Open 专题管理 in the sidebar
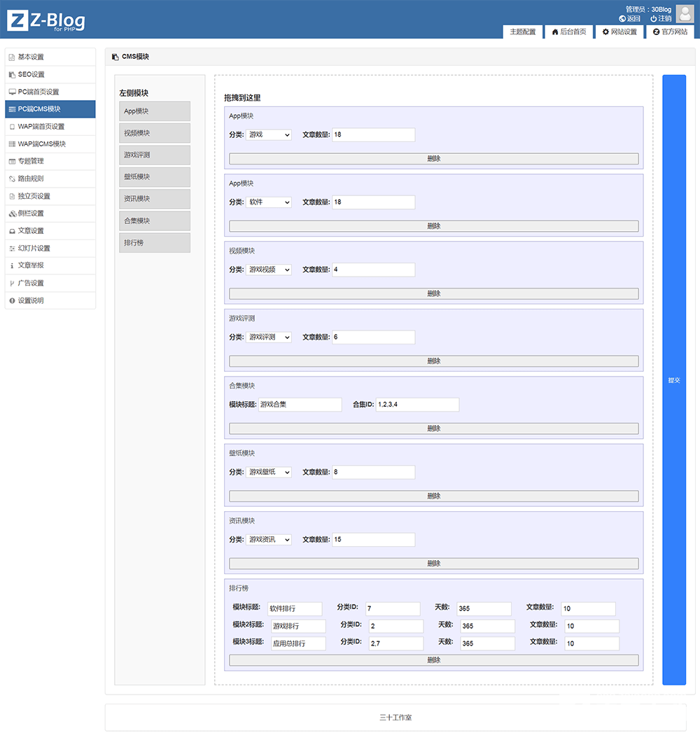This screenshot has width=700, height=740. click(50, 162)
